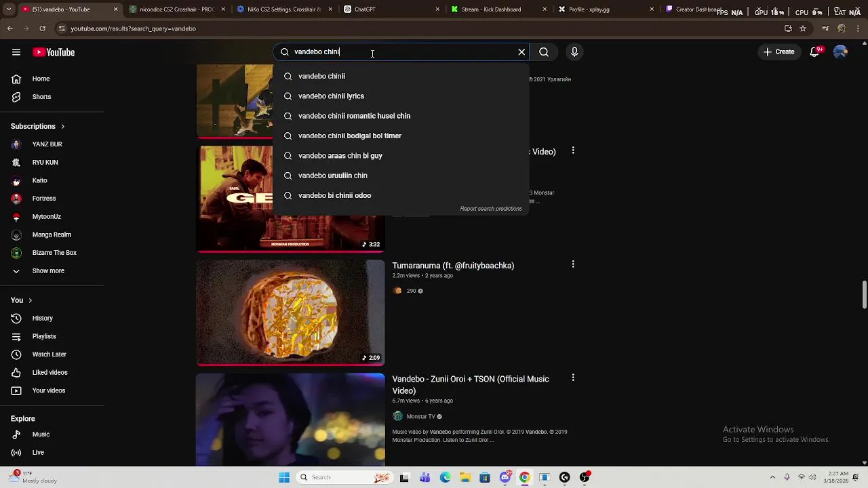This screenshot has width=868, height=488.
Task: Open the account avatar menu
Action: (x=840, y=52)
